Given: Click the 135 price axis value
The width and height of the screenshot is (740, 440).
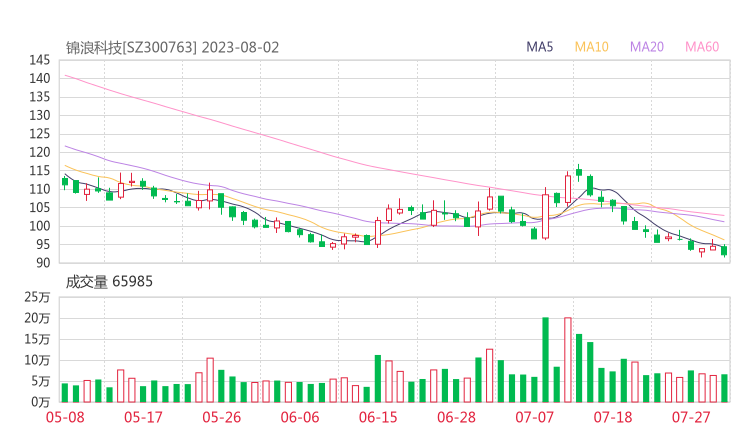Looking at the screenshot, I should point(40,97).
